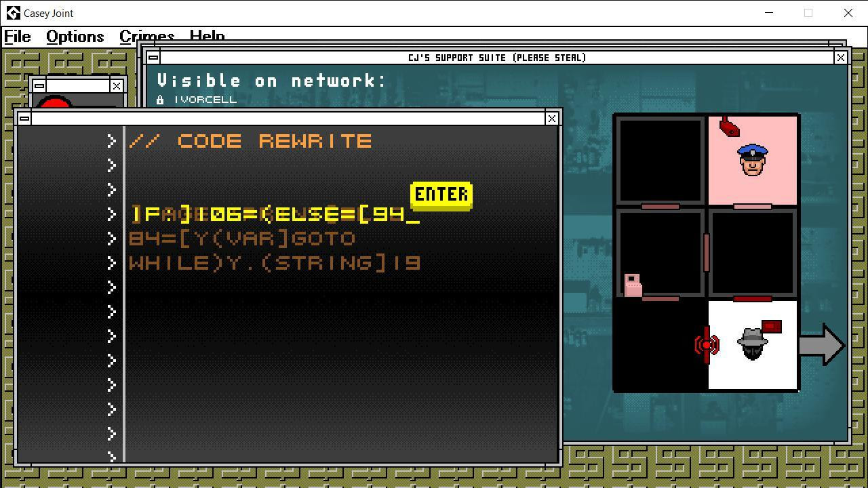Collapse the CJ's Support Suite window

click(x=153, y=58)
